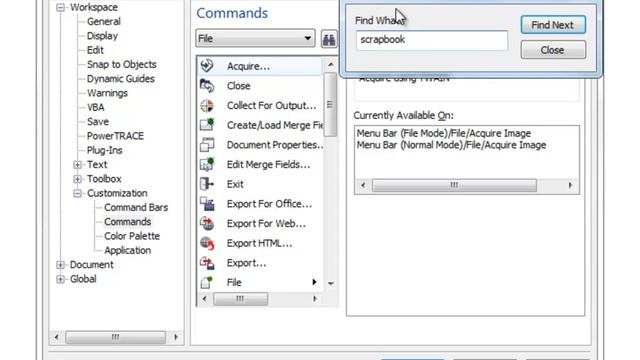Select Display in the options tree
This screenshot has width=640, height=360.
(x=102, y=36)
